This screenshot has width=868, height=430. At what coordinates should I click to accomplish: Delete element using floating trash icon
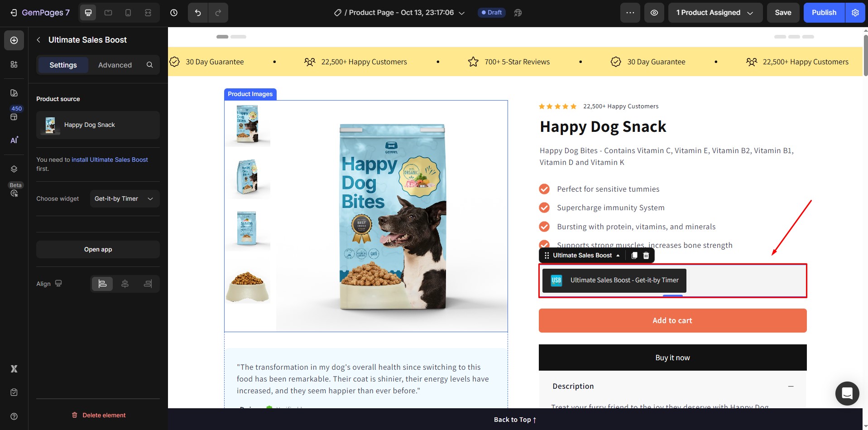pos(646,256)
